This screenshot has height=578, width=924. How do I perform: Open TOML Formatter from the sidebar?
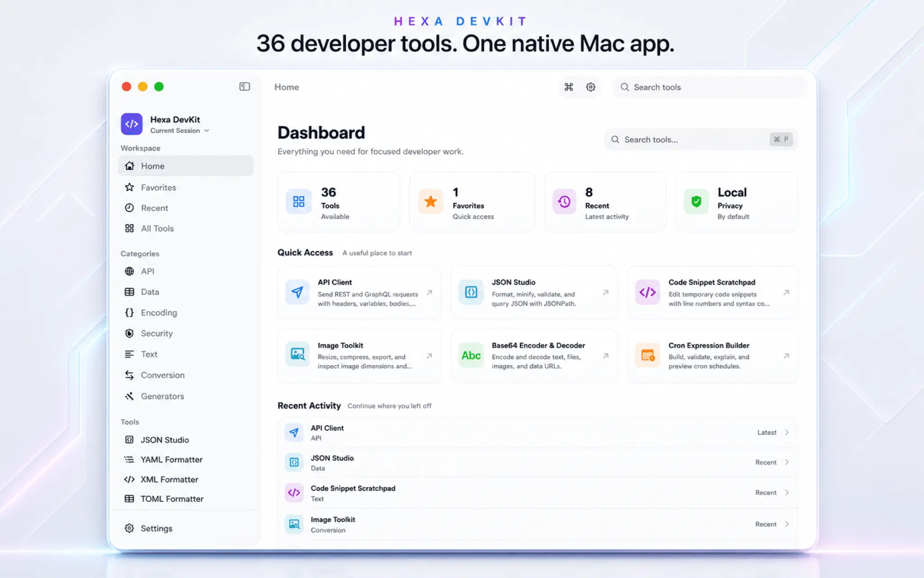point(186,499)
